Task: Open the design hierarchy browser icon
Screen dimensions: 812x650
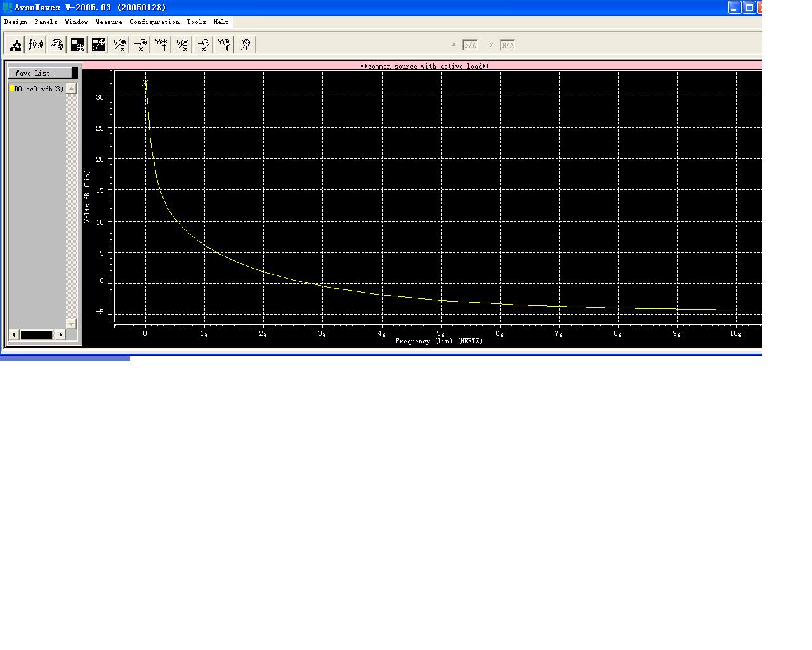Action: coord(16,44)
